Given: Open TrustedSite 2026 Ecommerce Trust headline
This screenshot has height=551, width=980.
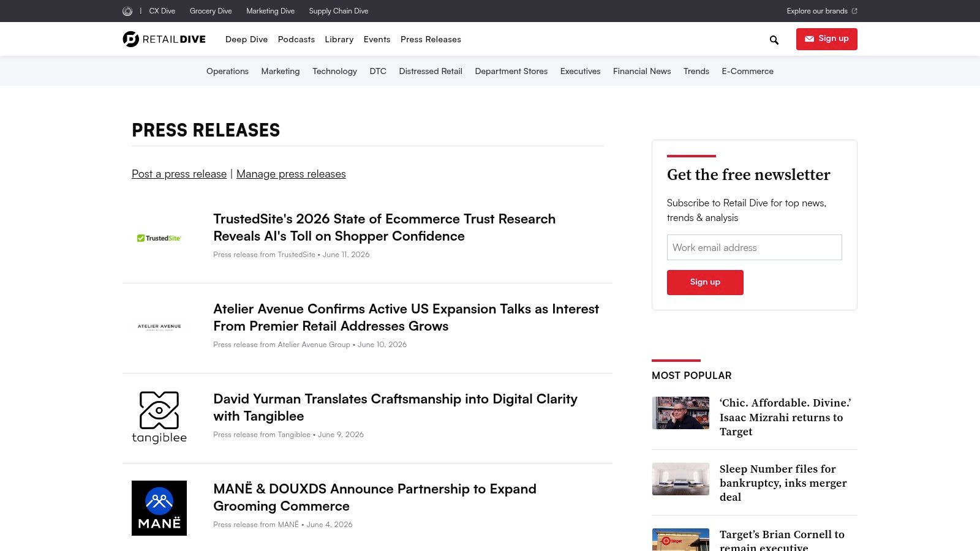Looking at the screenshot, I should pos(384,227).
